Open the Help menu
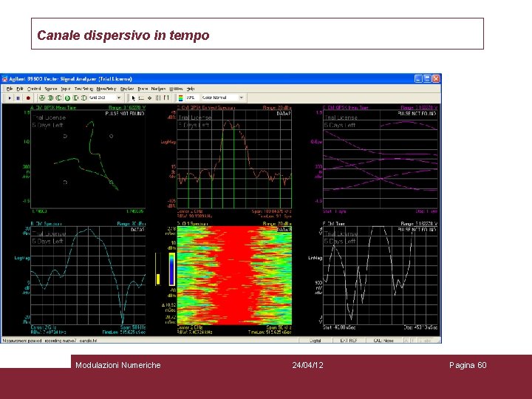The image size is (532, 399). (x=191, y=89)
